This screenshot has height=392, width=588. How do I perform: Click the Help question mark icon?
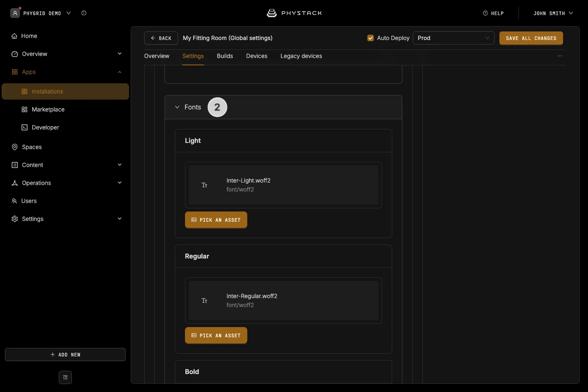486,13
